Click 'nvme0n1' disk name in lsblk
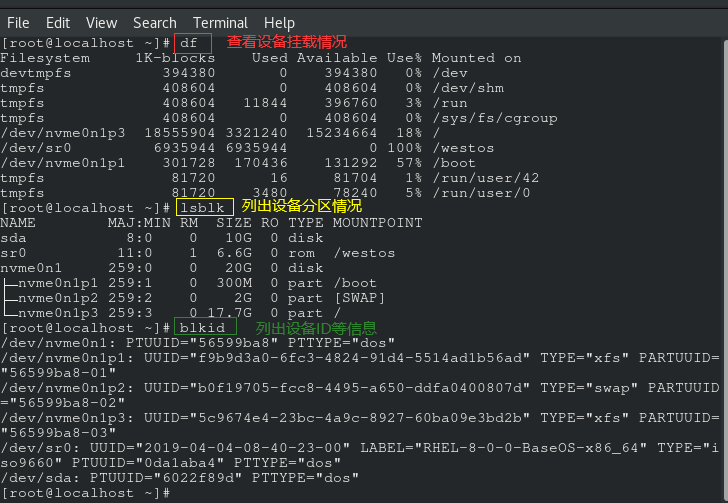Image resolution: width=728 pixels, height=503 pixels. [x=31, y=268]
